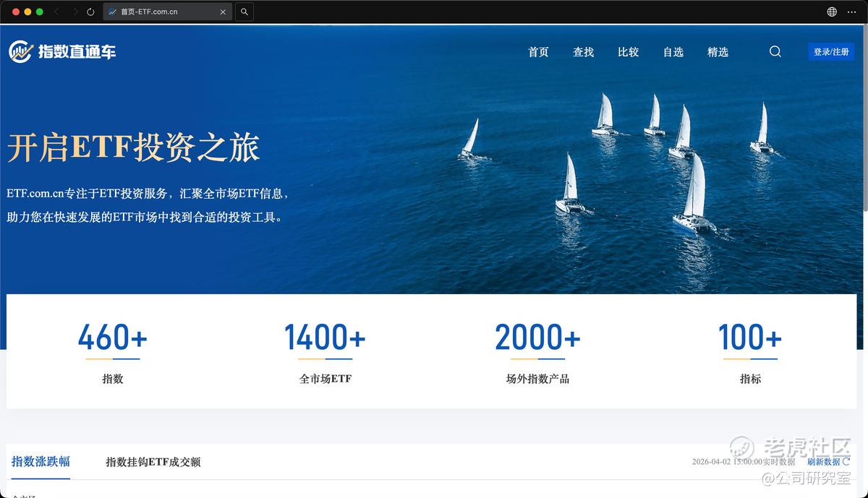
Task: Click the 1400+ 全市场ETF statistic
Action: 325,352
